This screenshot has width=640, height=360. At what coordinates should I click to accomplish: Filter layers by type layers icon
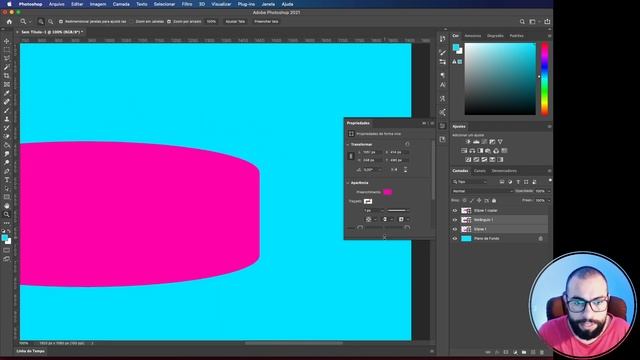[x=518, y=182]
